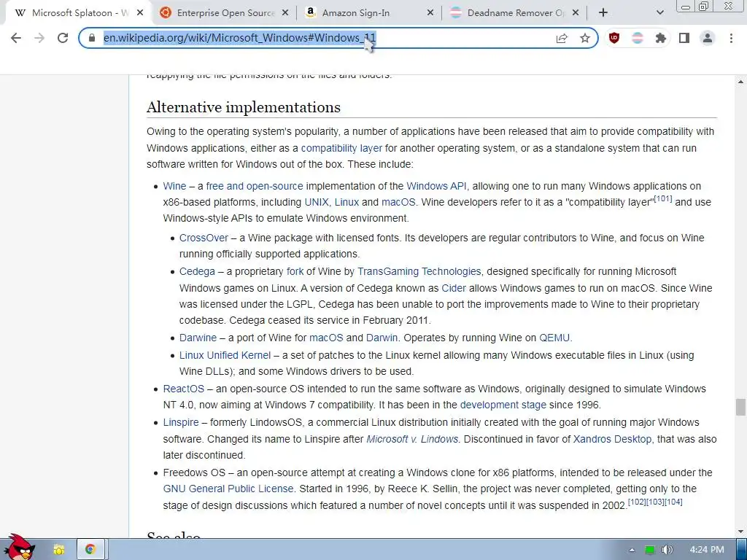This screenshot has width=747, height=560.
Task: Open macOS link in Wine entry
Action: click(x=398, y=203)
